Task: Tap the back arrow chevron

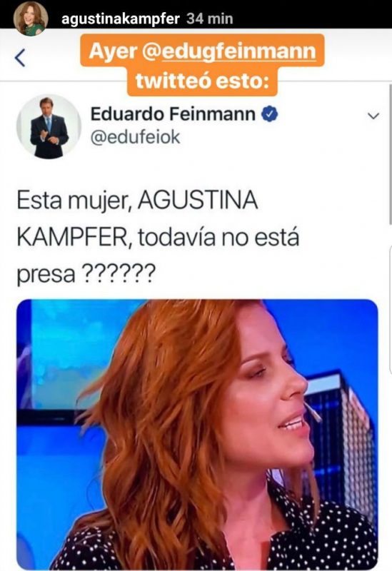Action: coord(21,58)
